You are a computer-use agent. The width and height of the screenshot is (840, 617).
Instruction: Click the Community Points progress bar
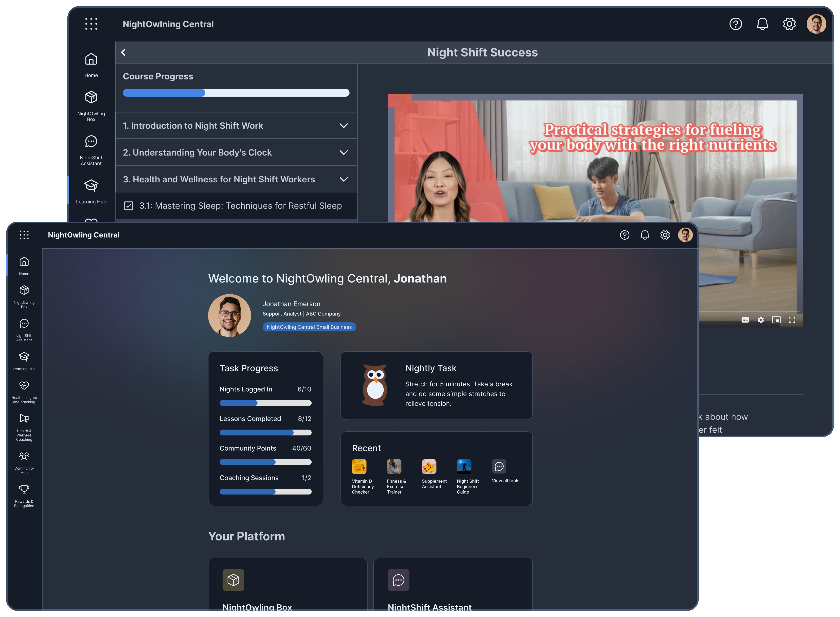pos(265,462)
